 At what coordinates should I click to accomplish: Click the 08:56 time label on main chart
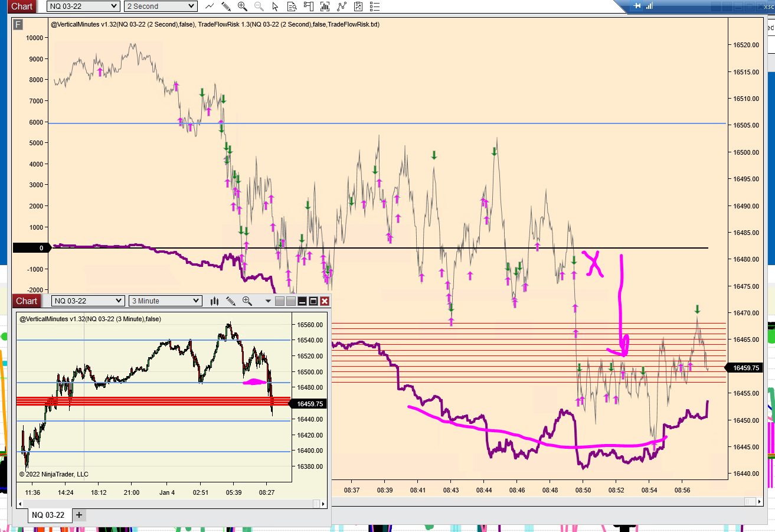[682, 490]
